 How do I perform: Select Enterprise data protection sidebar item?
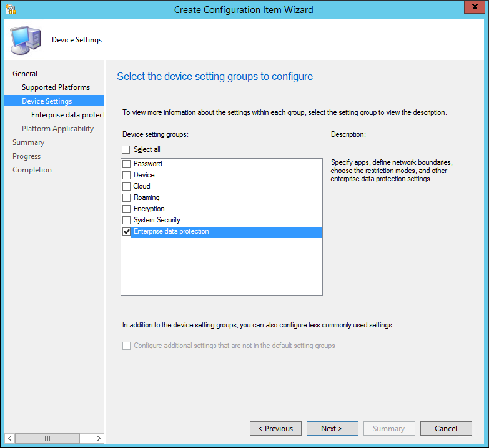tap(67, 115)
